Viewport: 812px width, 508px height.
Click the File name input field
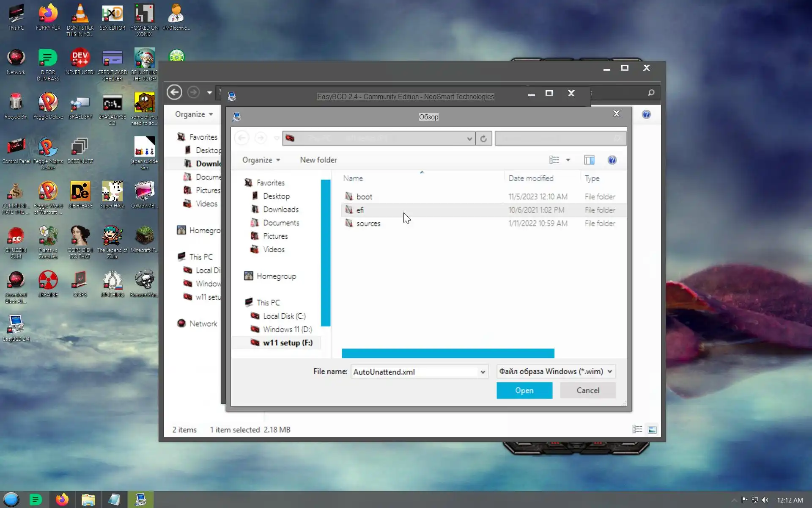click(x=414, y=372)
